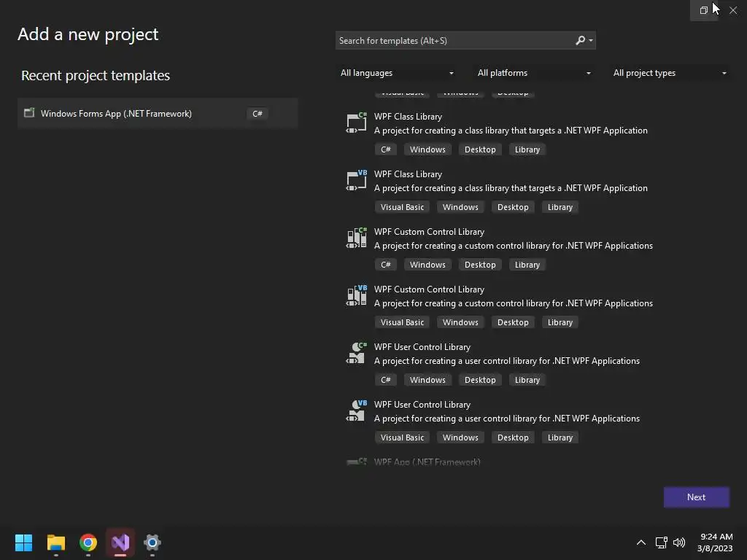Click Windows tag under C# WPF Class Library
747x560 pixels.
click(427, 149)
